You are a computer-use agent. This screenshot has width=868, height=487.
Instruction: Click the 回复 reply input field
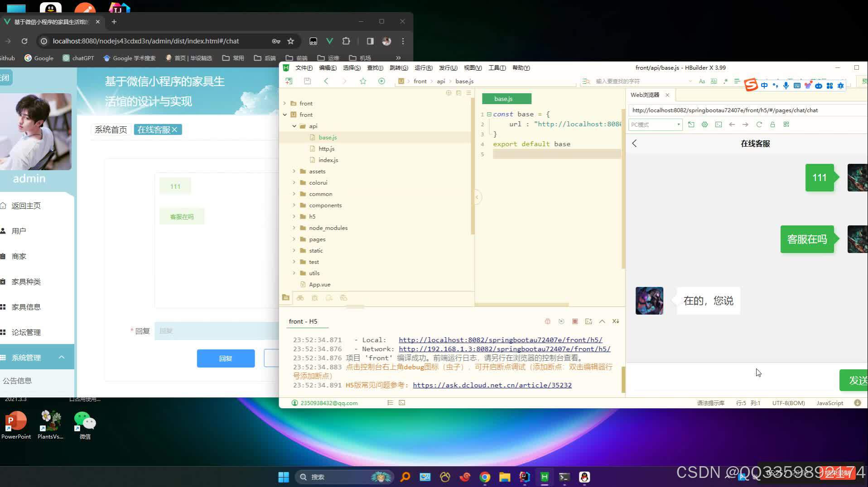[x=217, y=331]
